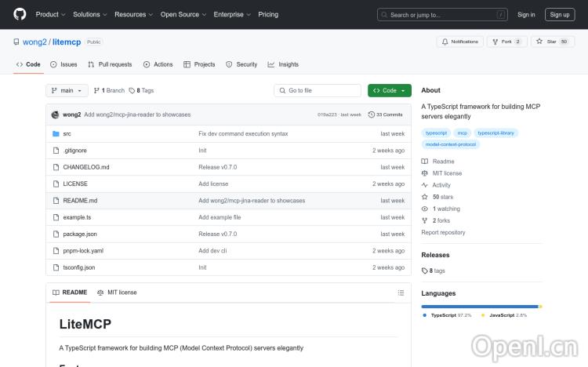588x367 pixels.
Task: Open the README outline list icon
Action: (x=402, y=293)
